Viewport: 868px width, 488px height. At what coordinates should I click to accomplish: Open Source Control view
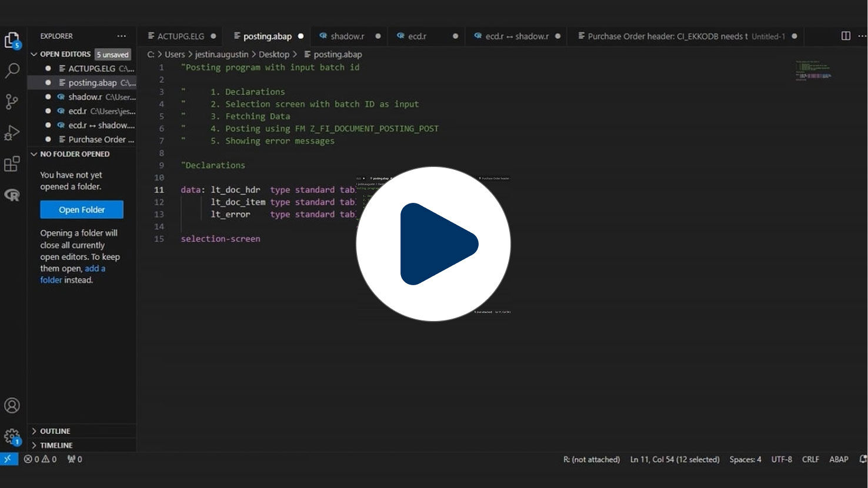[x=12, y=102]
